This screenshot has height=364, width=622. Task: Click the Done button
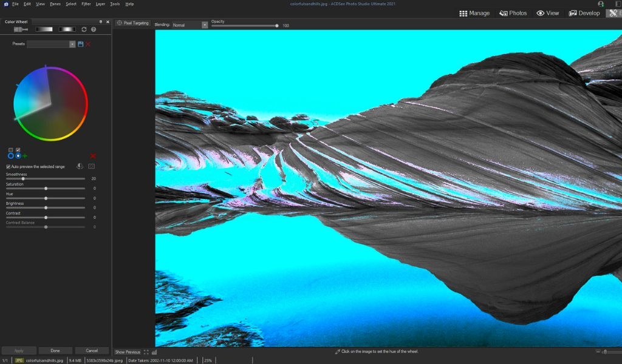click(55, 351)
